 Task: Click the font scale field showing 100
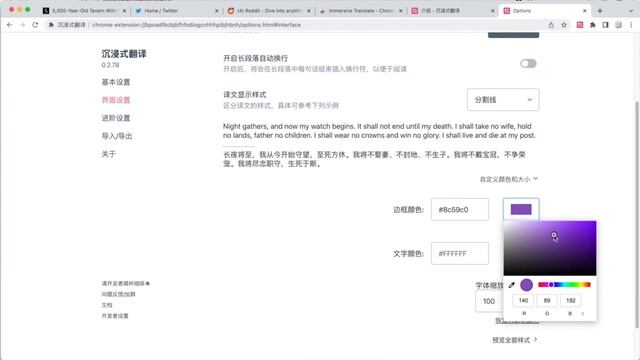[x=489, y=301]
